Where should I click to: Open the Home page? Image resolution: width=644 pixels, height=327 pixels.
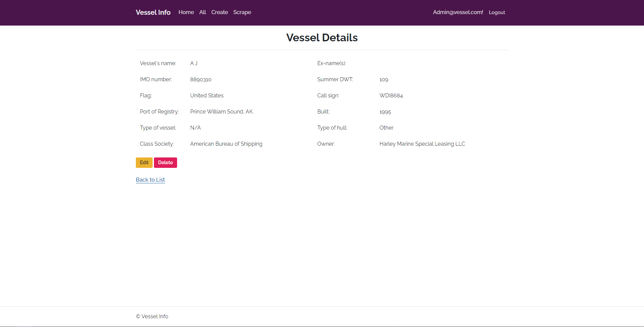(186, 12)
